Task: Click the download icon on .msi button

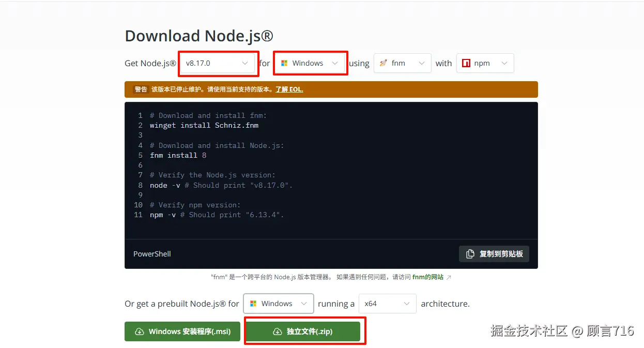Action: 140,331
